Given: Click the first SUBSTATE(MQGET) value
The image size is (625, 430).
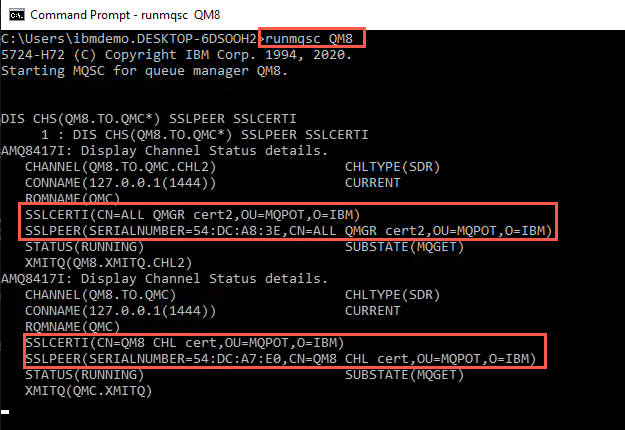Looking at the screenshot, I should pyautogui.click(x=404, y=247).
